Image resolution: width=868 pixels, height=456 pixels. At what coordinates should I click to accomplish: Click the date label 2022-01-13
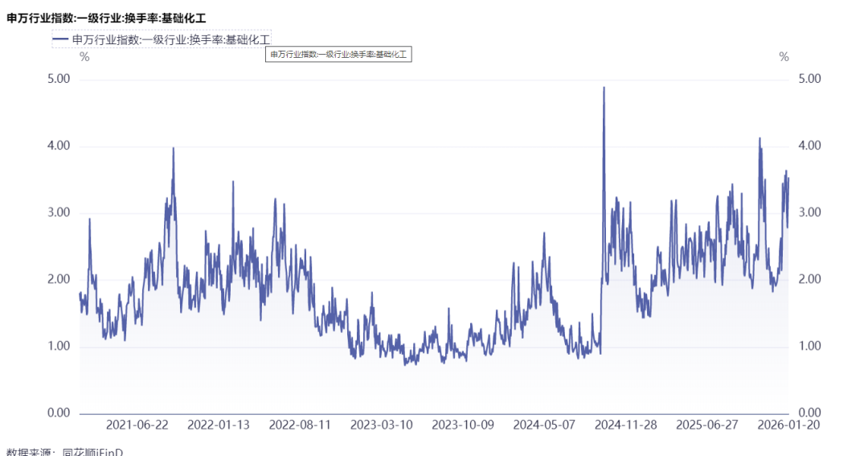[x=218, y=425]
